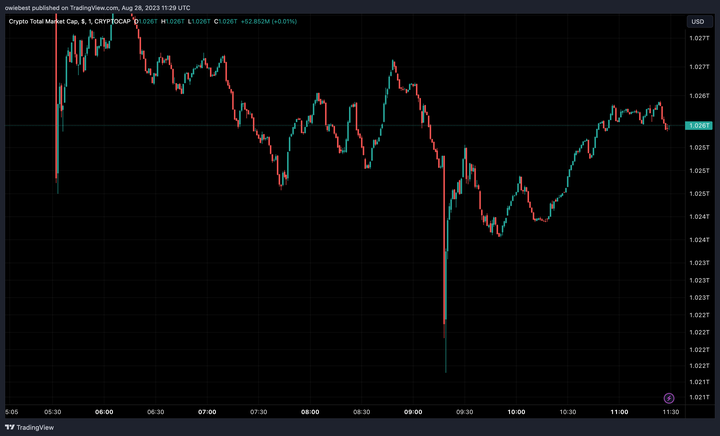Click the High value H1.026T in legend

tap(172, 22)
